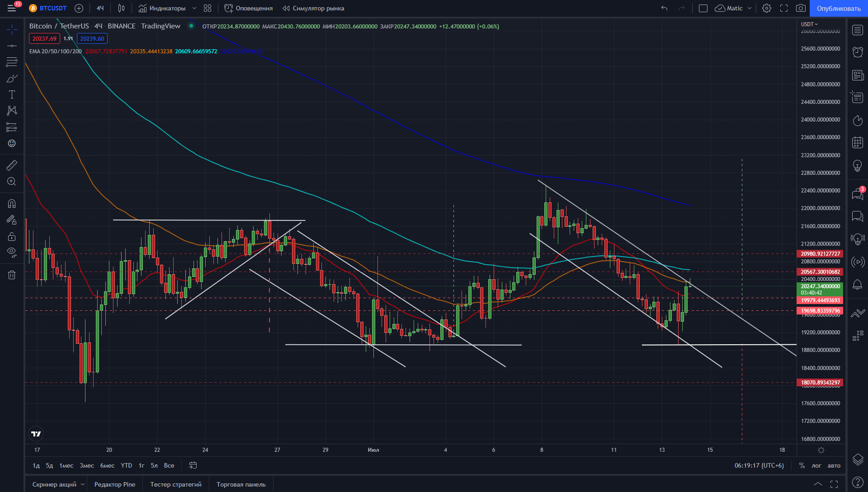
Task: Remove drawings with the trash icon
Action: point(12,275)
